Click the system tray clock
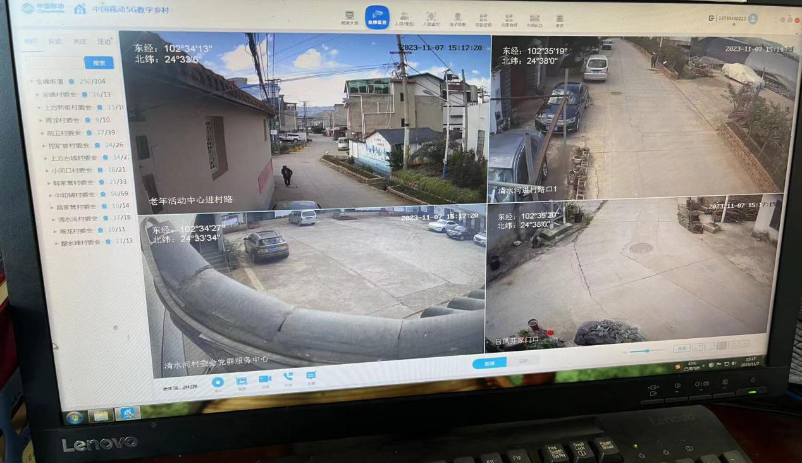Viewport: 802px width, 463px height. tap(751, 362)
